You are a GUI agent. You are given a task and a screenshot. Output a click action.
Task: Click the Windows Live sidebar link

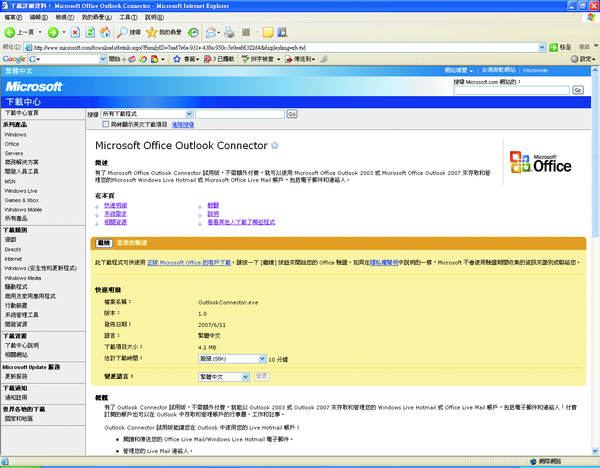(x=21, y=191)
